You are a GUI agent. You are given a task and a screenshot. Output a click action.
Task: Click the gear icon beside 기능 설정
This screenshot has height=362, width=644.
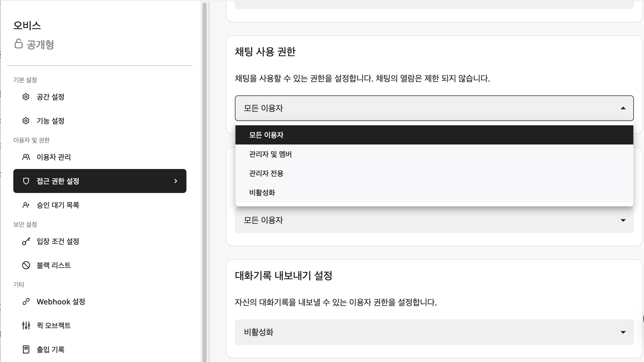(26, 121)
